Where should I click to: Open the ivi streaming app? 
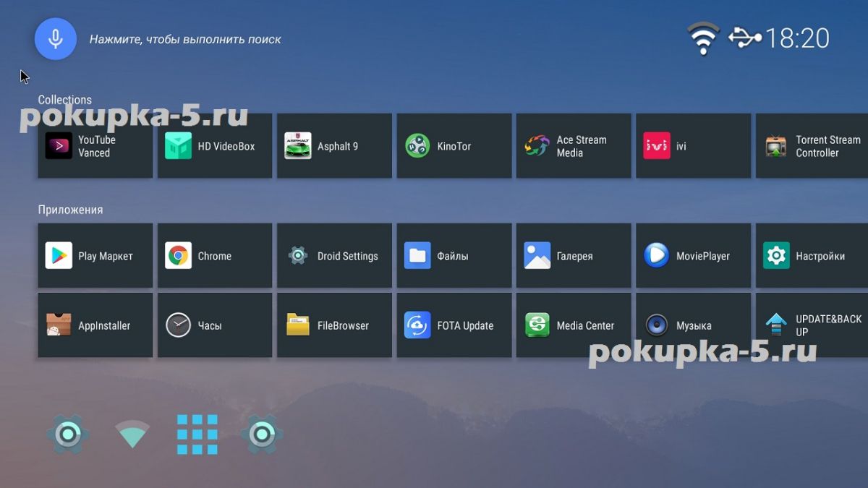[x=693, y=146]
